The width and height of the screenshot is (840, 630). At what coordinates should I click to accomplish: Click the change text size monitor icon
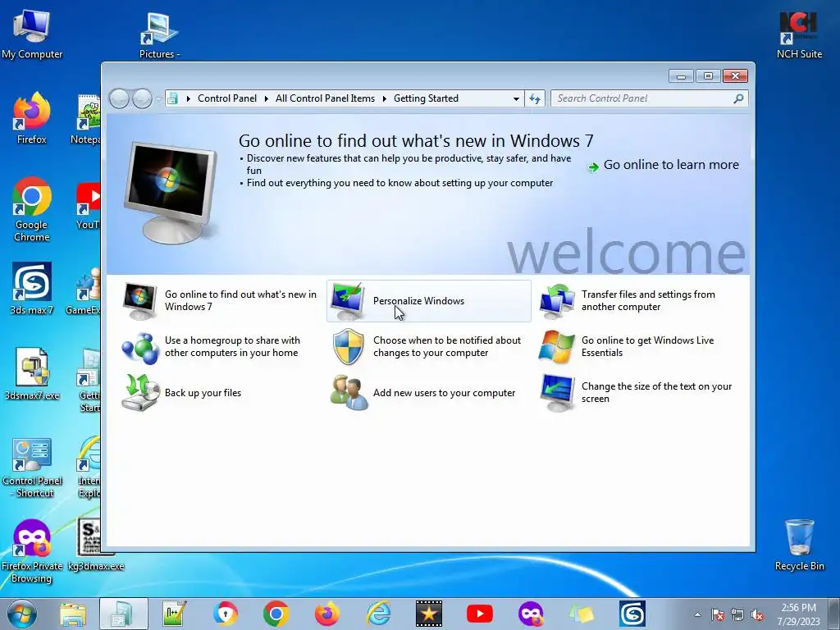point(557,393)
